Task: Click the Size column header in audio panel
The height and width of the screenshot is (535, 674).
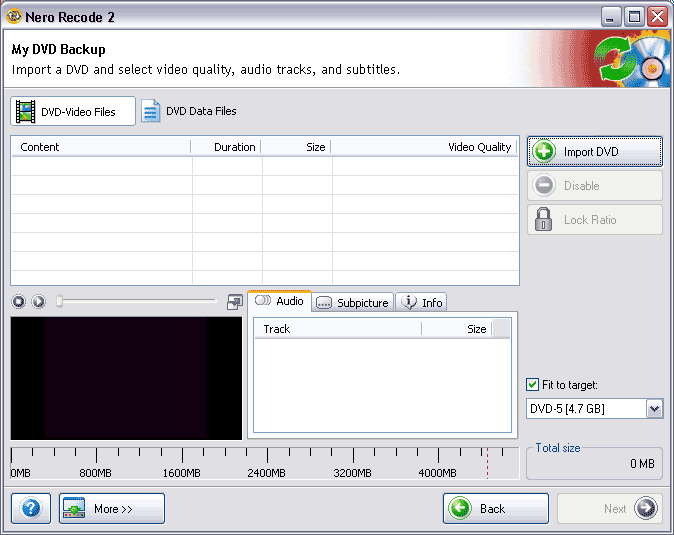Action: pos(456,329)
